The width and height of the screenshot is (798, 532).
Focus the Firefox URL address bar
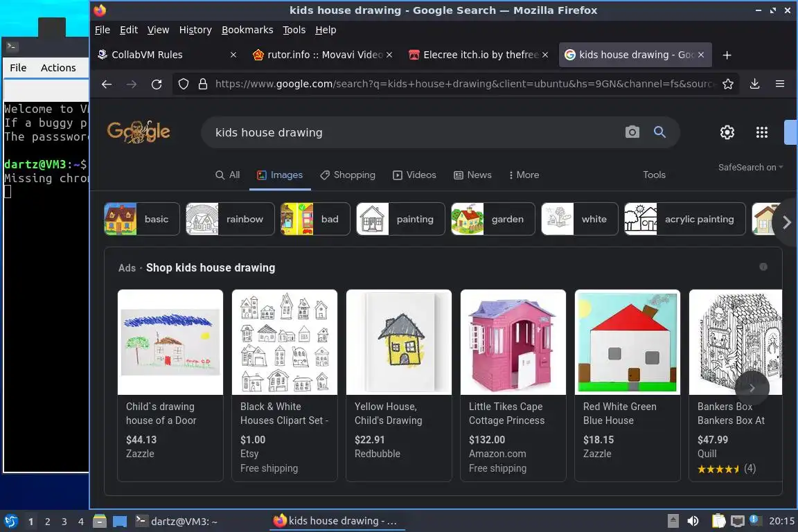(x=464, y=84)
